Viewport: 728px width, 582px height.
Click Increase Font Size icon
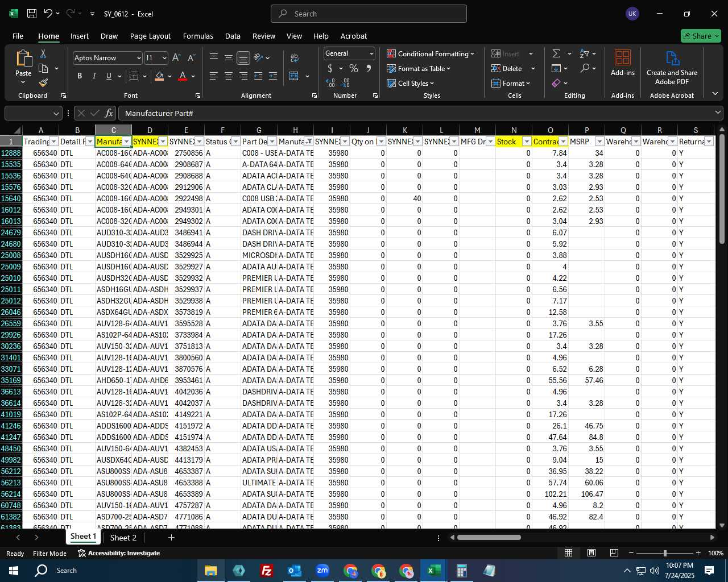176,58
